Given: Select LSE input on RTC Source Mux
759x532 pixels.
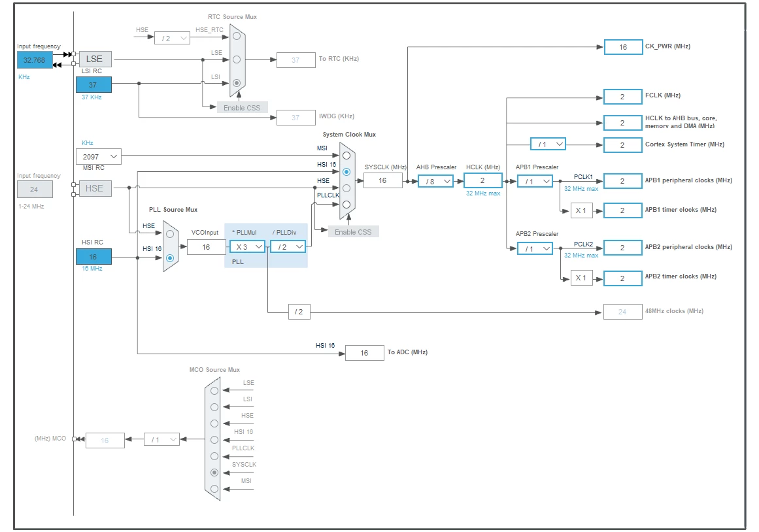Looking at the screenshot, I should point(237,59).
